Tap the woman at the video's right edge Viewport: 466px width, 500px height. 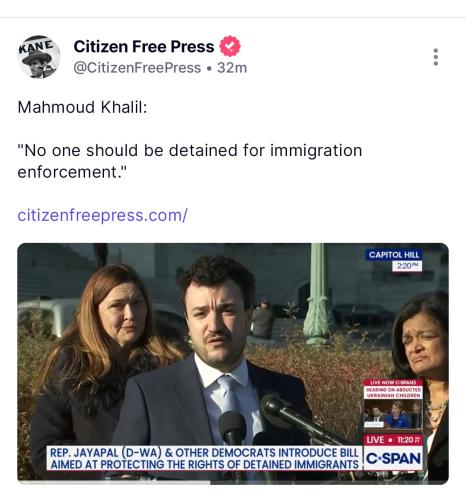pos(423,373)
